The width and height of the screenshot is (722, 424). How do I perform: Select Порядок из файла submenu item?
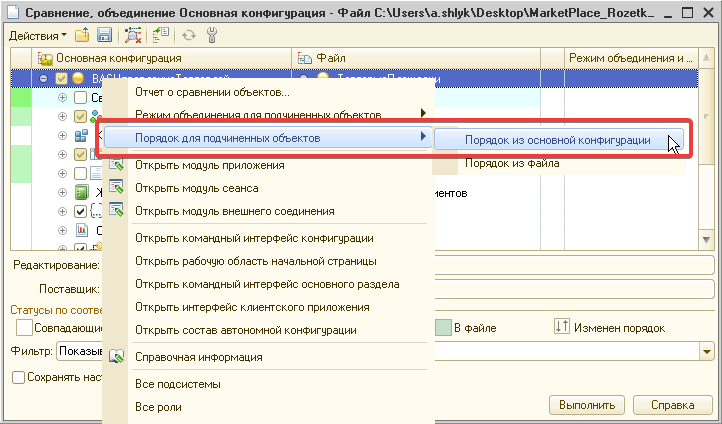tap(511, 164)
